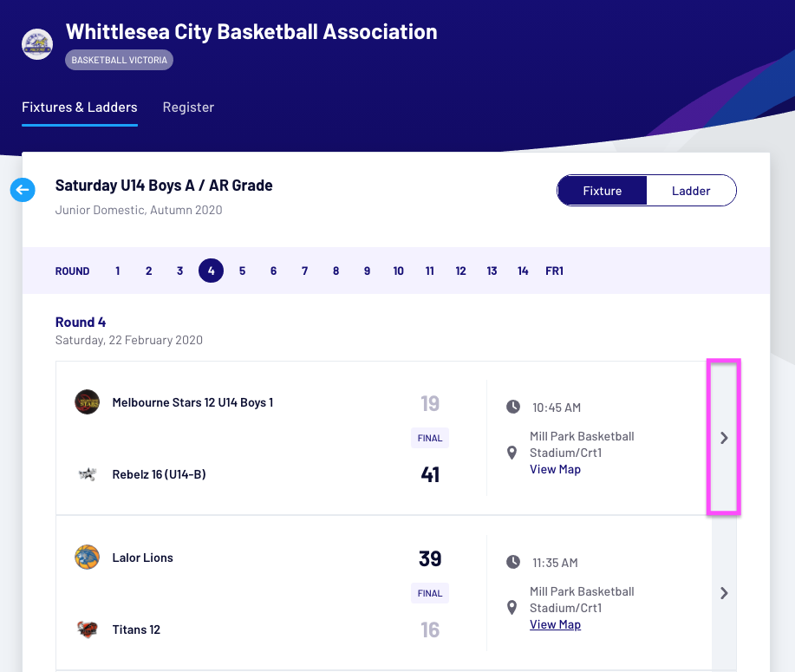Screen dimensions: 795x672
Task: Click the Whittlesea City association logo
Action: [x=37, y=44]
